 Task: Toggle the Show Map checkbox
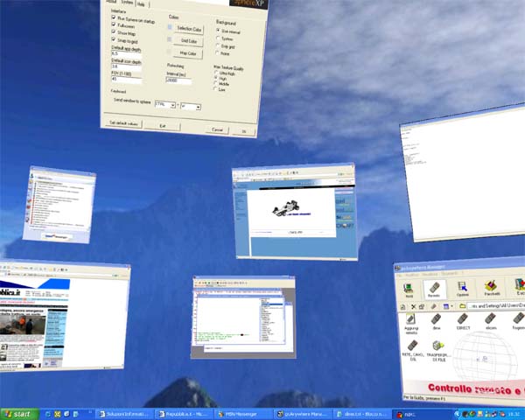pos(114,31)
